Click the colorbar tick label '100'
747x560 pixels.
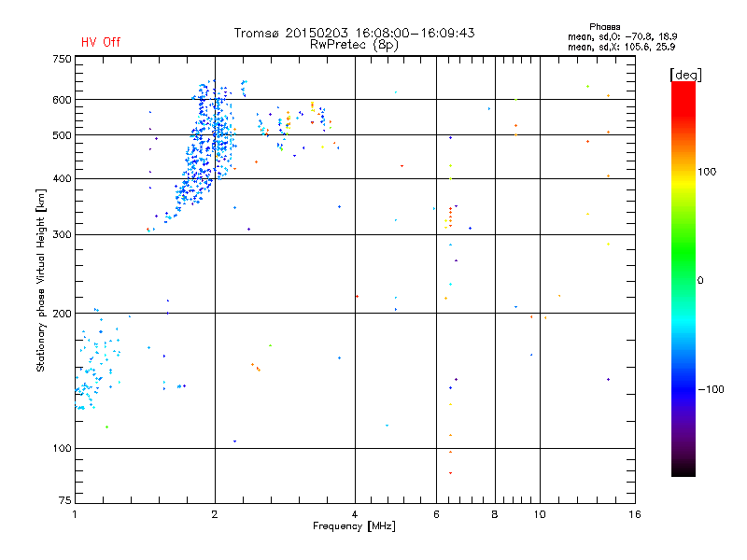pyautogui.click(x=707, y=172)
